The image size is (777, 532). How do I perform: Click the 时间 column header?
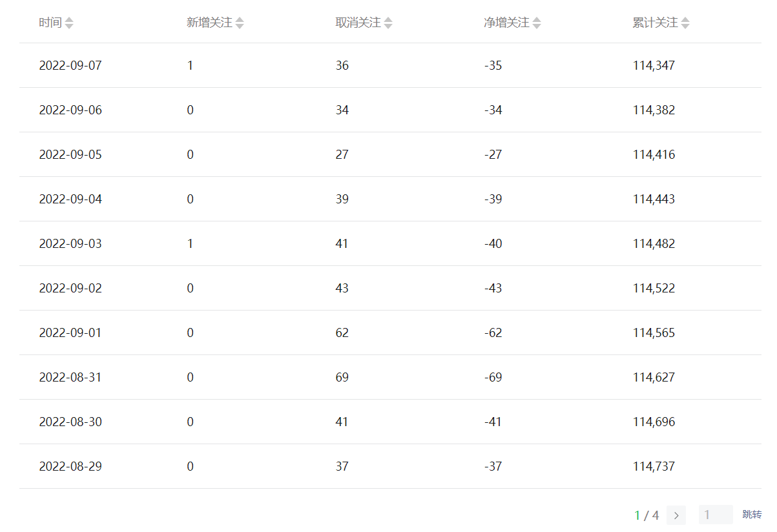(50, 23)
